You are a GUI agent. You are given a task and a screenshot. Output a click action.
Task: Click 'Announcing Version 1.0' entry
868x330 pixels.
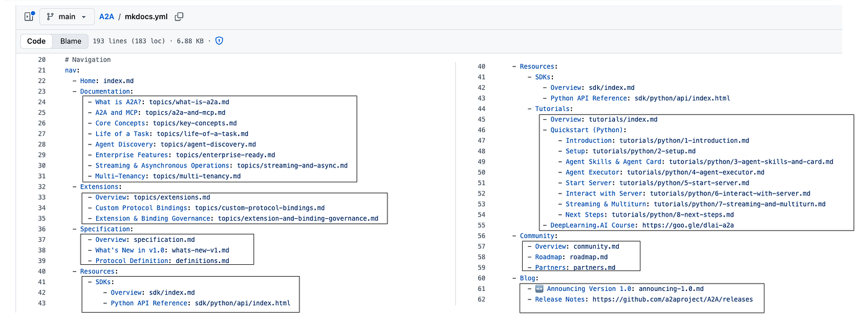coord(625,288)
